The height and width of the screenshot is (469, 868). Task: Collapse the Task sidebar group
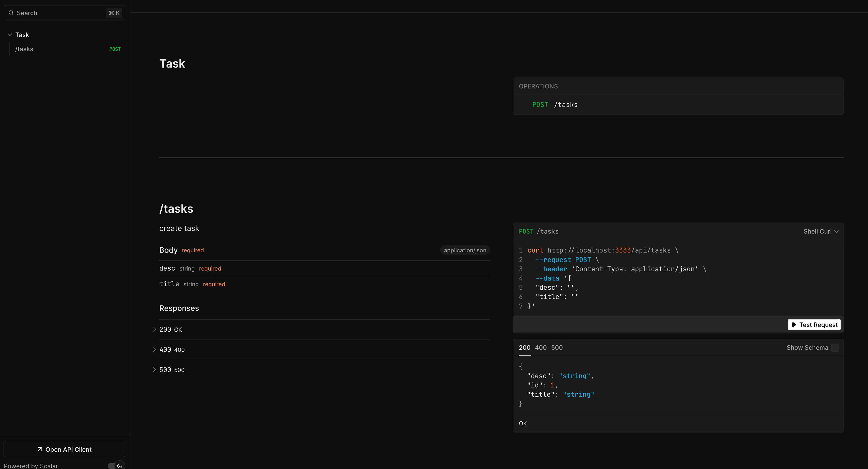coord(10,35)
